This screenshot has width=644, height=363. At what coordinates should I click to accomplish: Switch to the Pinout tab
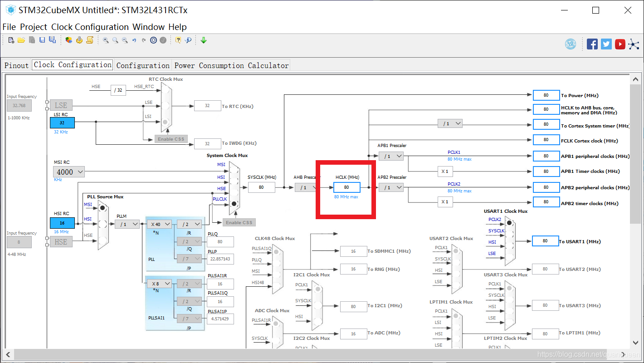click(16, 65)
